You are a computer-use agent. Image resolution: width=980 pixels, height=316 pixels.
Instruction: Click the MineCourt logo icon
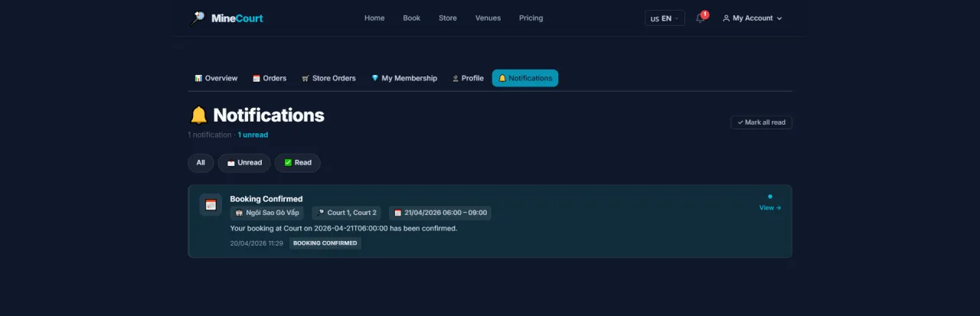point(198,18)
